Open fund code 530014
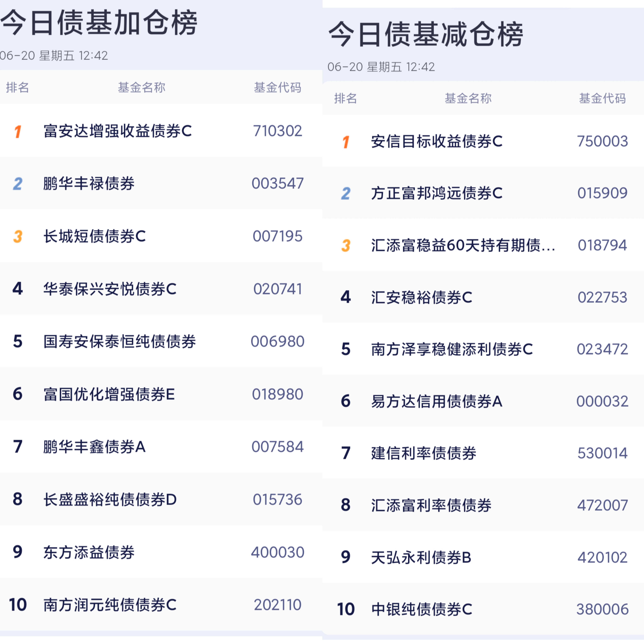Screen dimensions: 644x644 click(602, 453)
